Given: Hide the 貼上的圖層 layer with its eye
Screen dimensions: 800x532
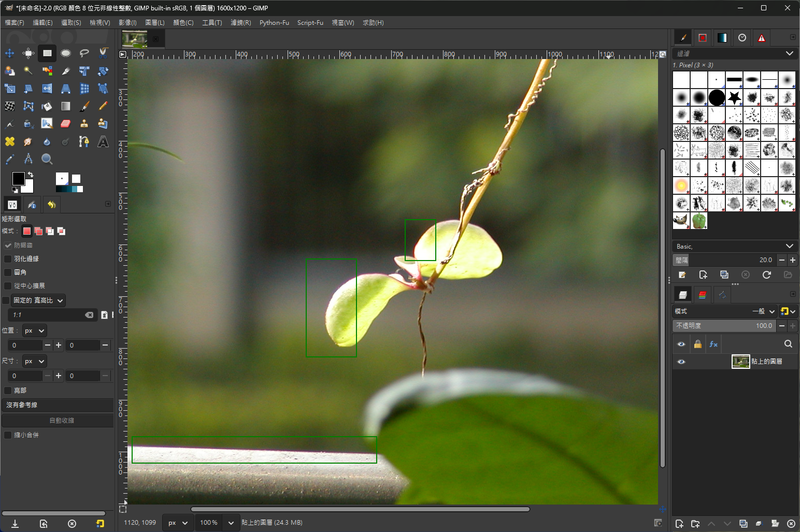Looking at the screenshot, I should click(x=681, y=362).
